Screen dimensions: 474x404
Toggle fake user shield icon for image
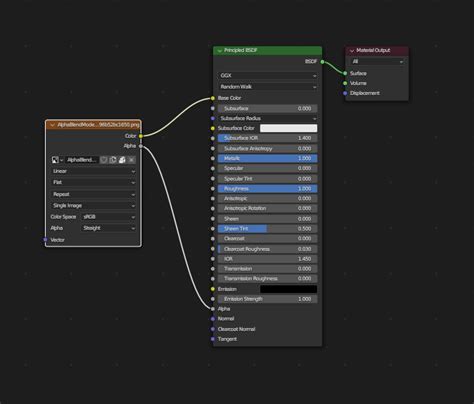tap(104, 160)
